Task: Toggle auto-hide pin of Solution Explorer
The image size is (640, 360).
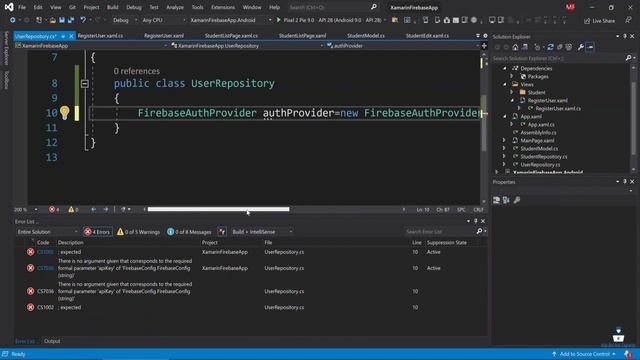Action: [624, 36]
